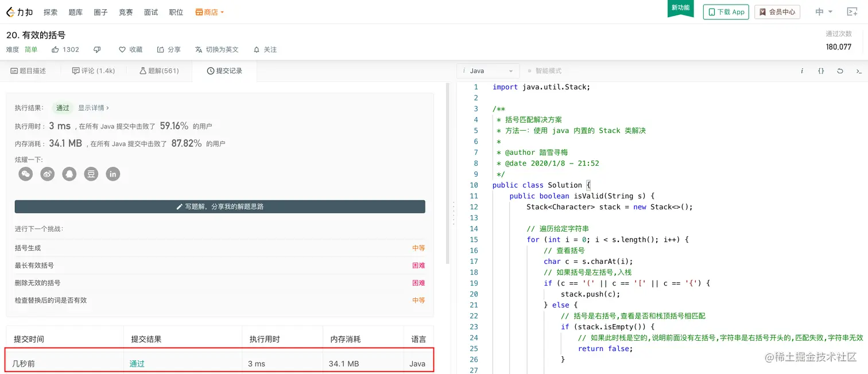
Task: Open the console prompt icon in editor toolbar
Action: coord(859,71)
